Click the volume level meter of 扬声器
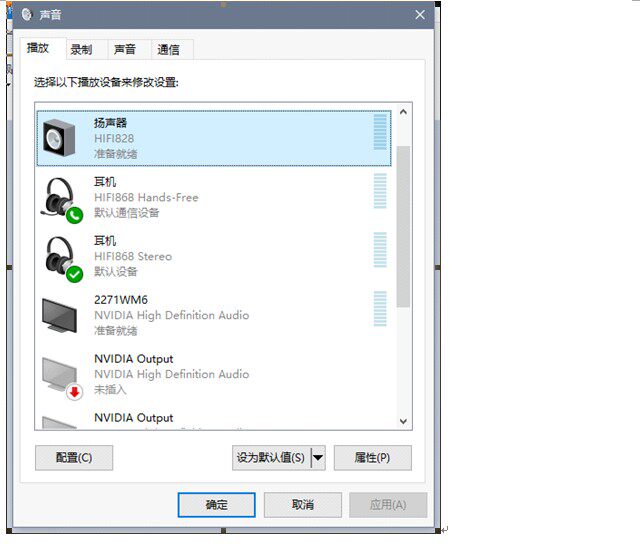This screenshot has height=546, width=640. coord(380,132)
